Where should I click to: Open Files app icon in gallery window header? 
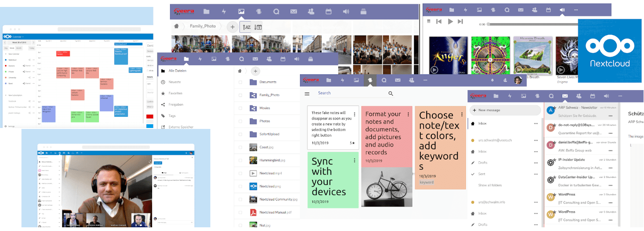[x=206, y=11]
